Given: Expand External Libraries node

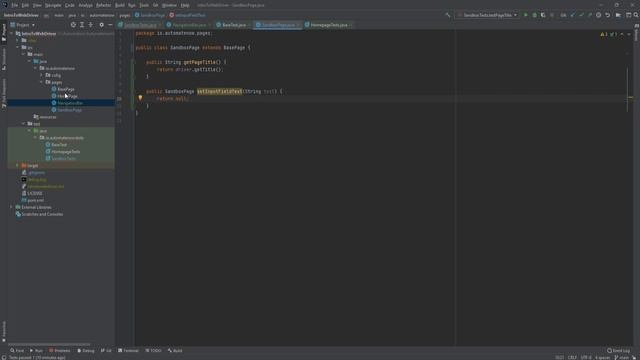Looking at the screenshot, I should pos(11,207).
